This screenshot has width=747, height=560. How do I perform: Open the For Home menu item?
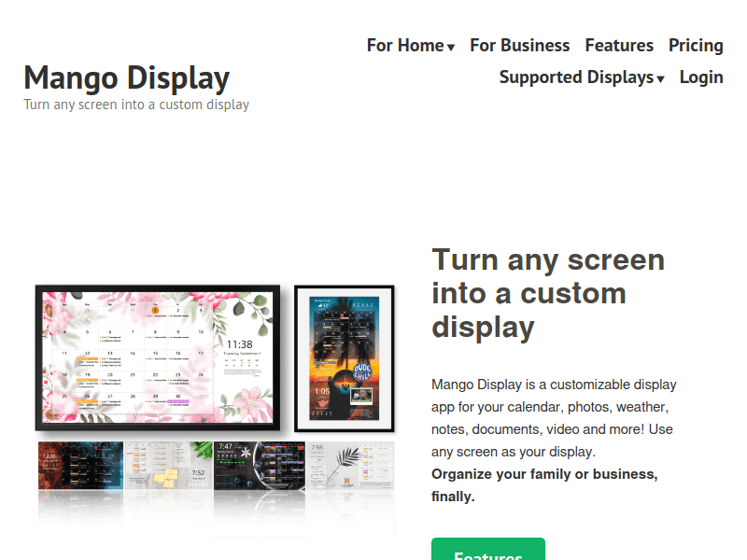coord(405,46)
